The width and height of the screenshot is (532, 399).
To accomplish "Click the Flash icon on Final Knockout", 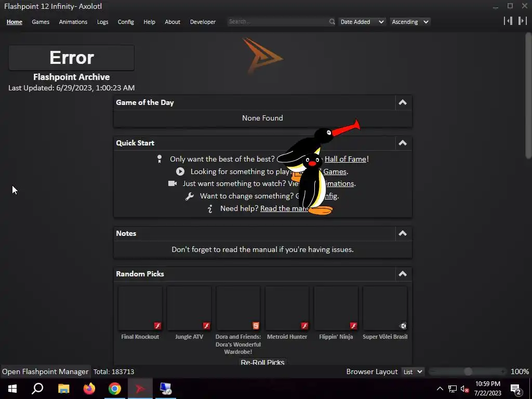I will point(157,326).
